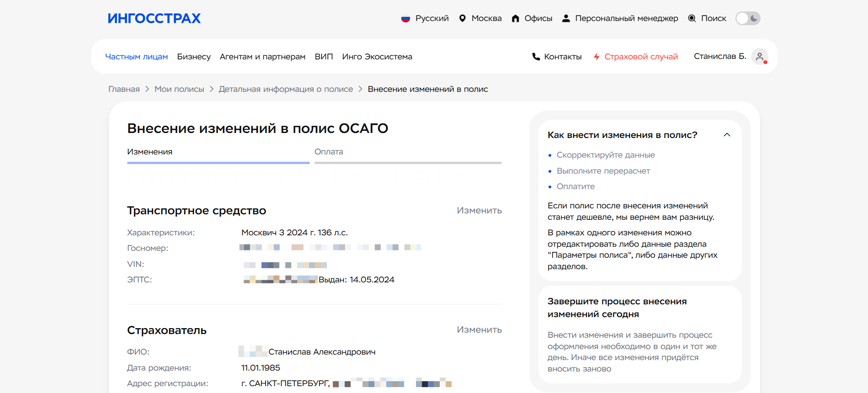The height and width of the screenshot is (393, 868).
Task: Click the Поиск magnifier icon
Action: pyautogui.click(x=692, y=18)
